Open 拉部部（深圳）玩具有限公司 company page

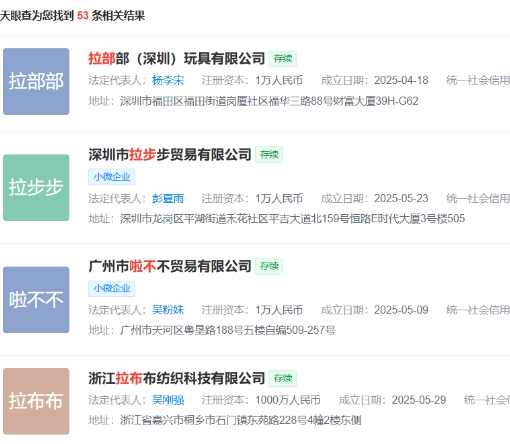point(176,59)
